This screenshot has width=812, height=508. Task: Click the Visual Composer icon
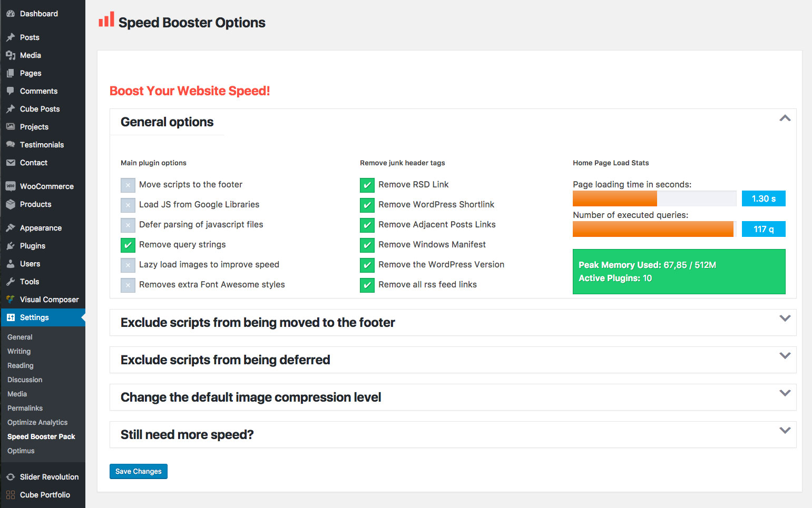point(11,300)
